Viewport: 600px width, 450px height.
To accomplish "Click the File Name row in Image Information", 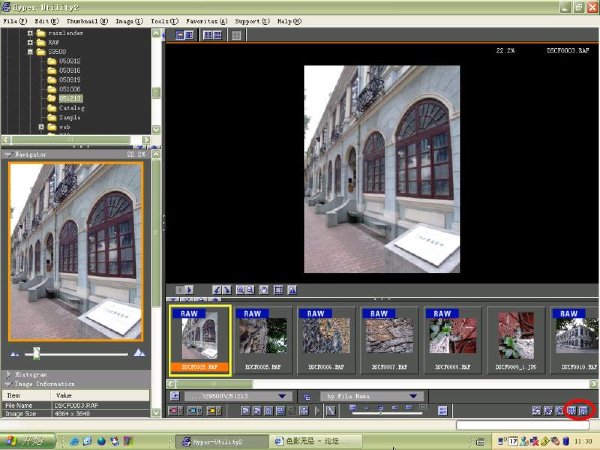I will tap(75, 405).
